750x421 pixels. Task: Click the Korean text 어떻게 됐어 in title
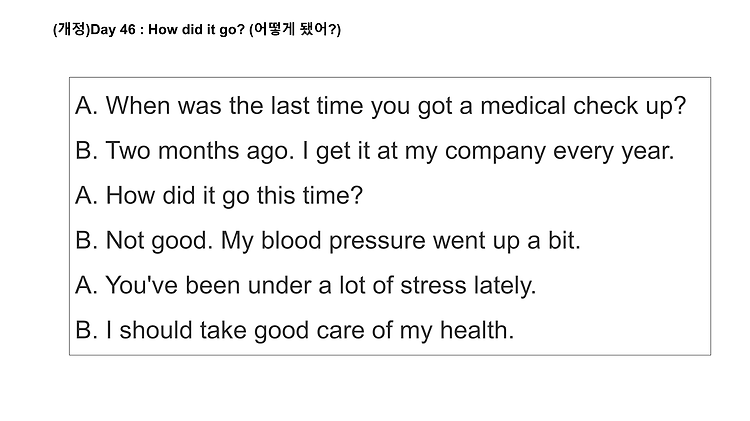pos(295,30)
